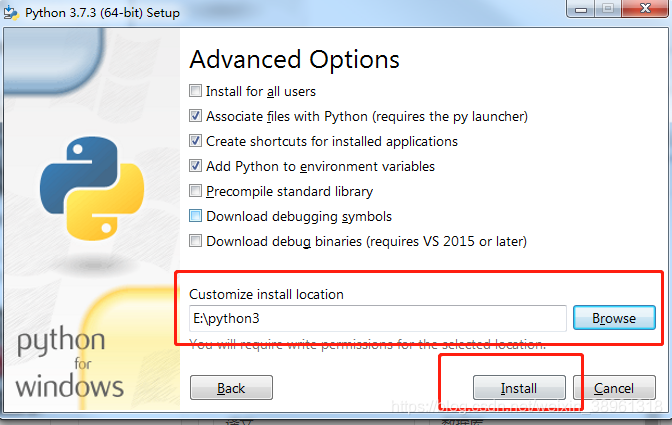This screenshot has width=672, height=425.
Task: Click the Python logo image
Action: 92,189
